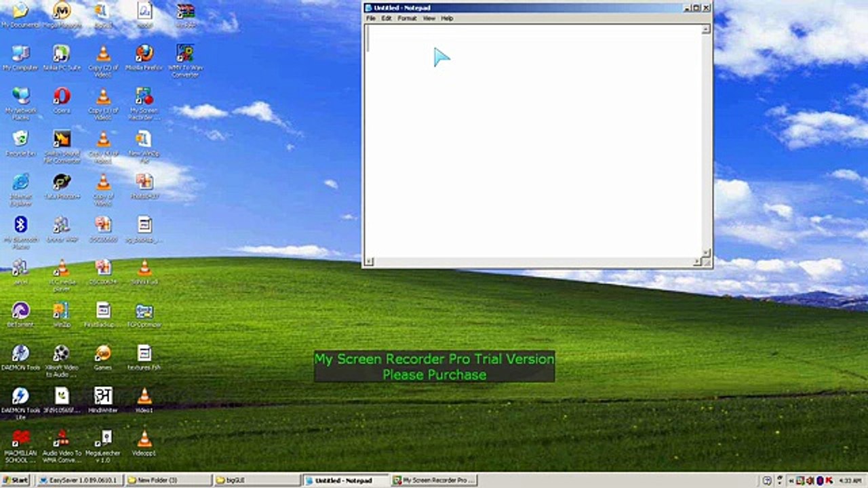
Task: Select the VLC media player shortcut
Action: [62, 275]
